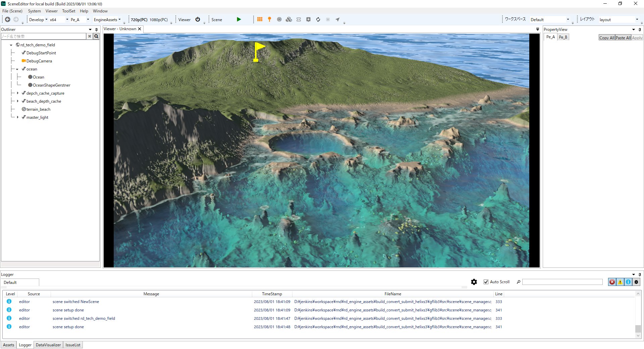Image resolution: width=644 pixels, height=349 pixels.
Task: Open Logger settings gear
Action: click(474, 282)
